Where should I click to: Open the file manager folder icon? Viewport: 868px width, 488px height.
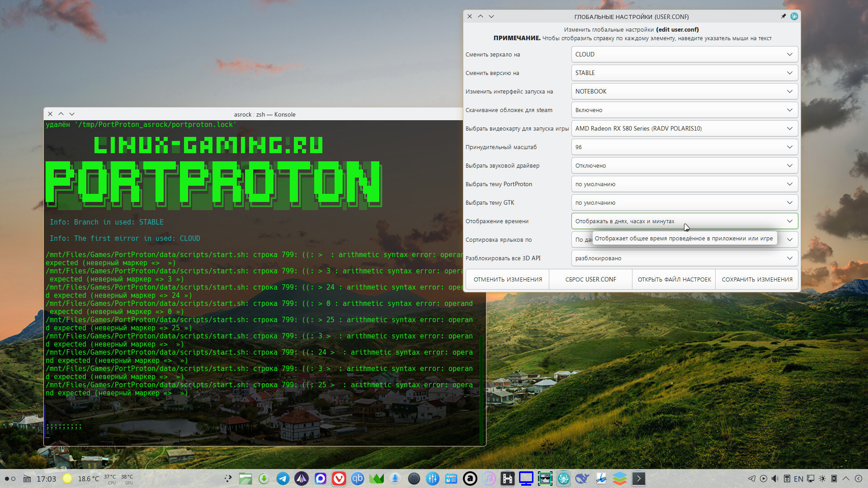pos(245,479)
